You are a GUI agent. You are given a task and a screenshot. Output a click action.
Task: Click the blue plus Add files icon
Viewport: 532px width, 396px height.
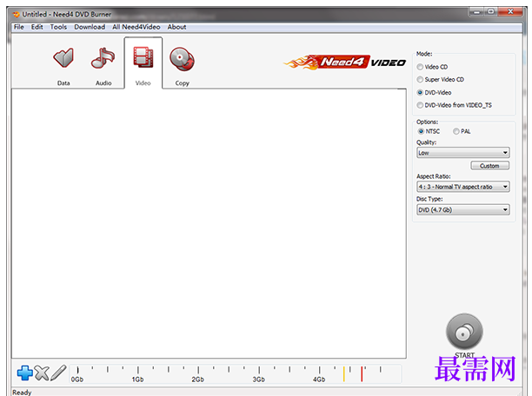tap(24, 373)
